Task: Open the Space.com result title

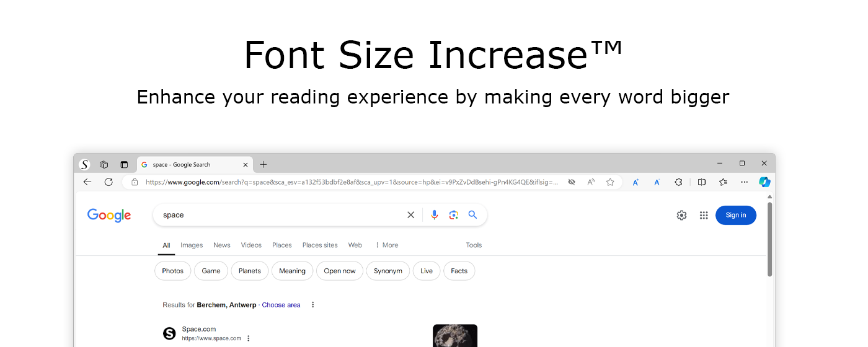Action: 199,329
